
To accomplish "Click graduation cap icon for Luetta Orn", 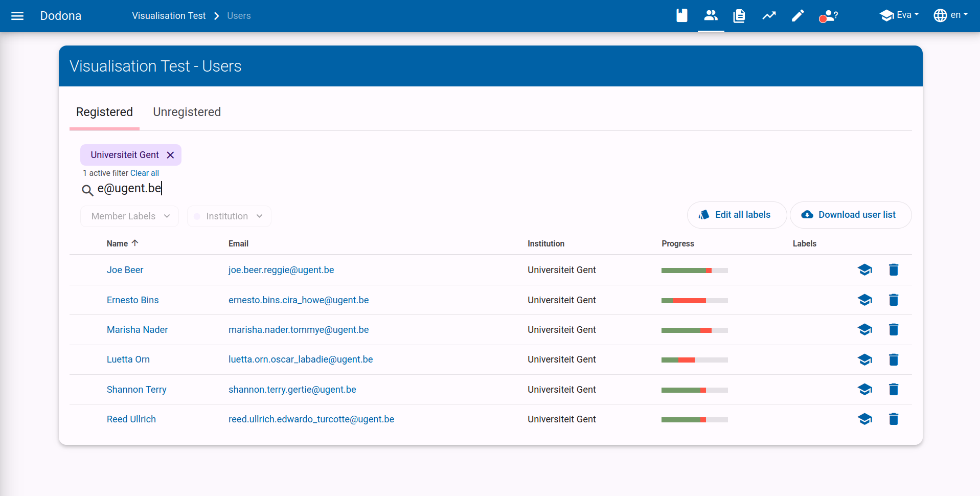I will pos(864,359).
